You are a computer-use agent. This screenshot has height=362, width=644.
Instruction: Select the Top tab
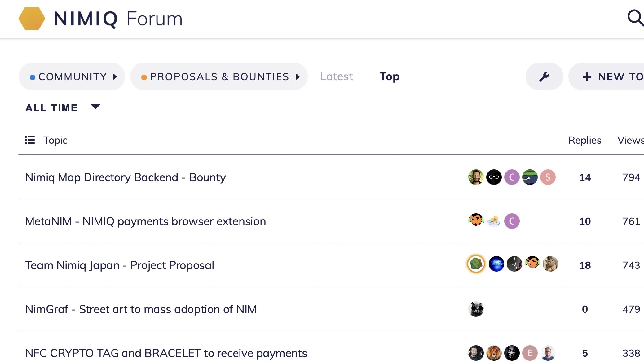390,76
